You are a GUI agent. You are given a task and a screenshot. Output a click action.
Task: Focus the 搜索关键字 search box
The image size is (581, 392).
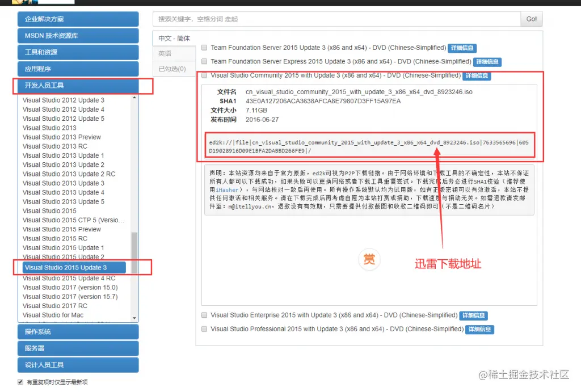[x=336, y=19]
